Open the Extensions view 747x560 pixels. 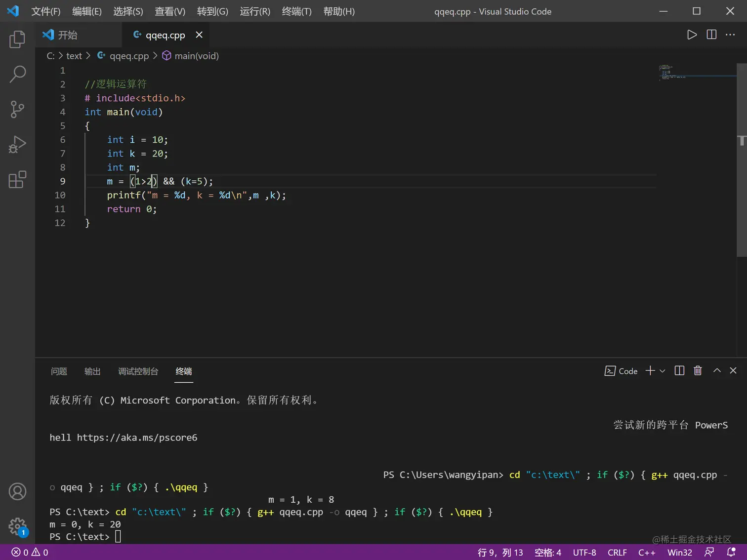pyautogui.click(x=17, y=179)
